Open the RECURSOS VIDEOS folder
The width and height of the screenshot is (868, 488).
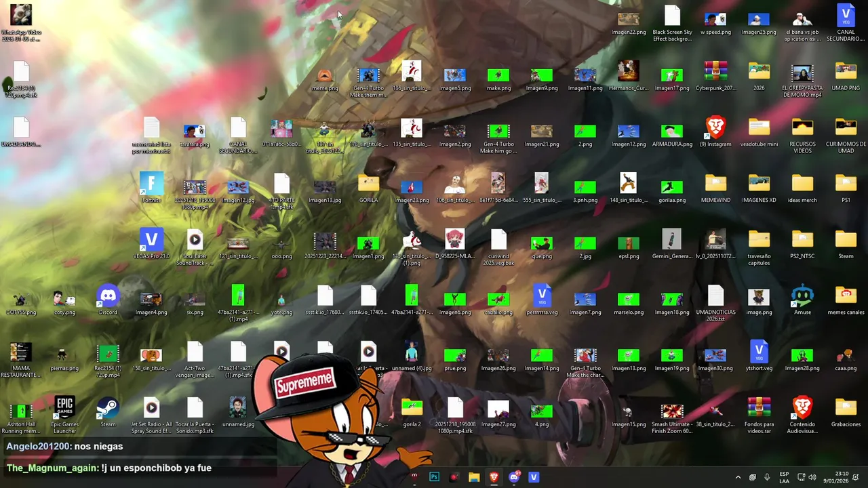pyautogui.click(x=802, y=136)
